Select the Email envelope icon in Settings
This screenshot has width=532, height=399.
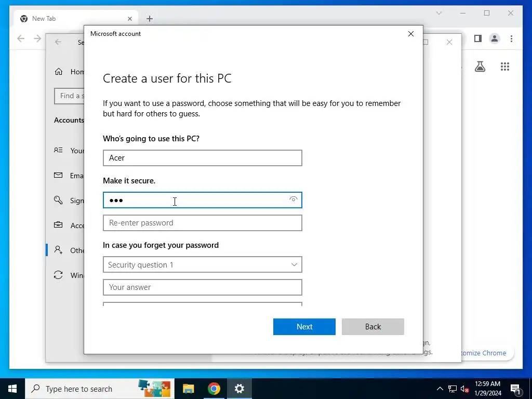pyautogui.click(x=58, y=175)
